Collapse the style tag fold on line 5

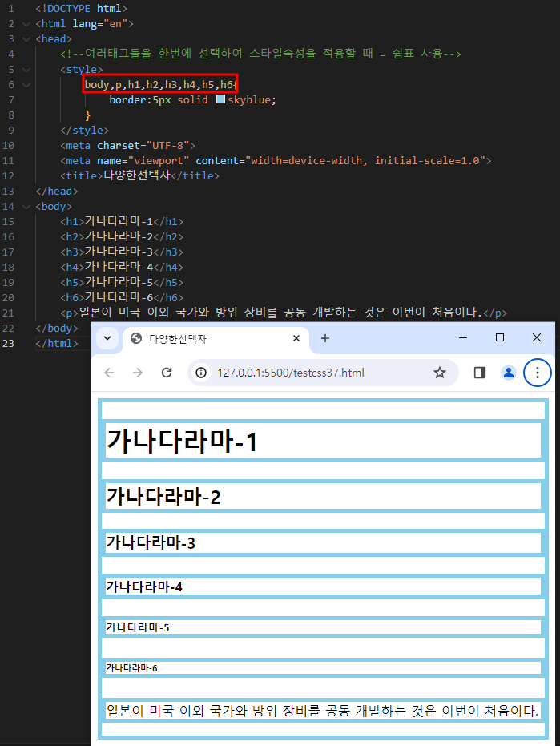(x=26, y=70)
